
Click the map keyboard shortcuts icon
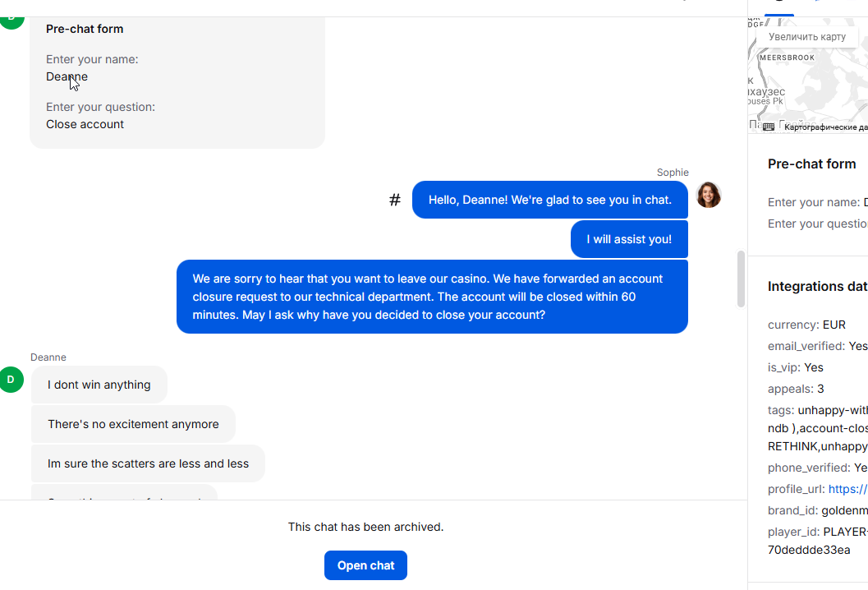pos(769,127)
